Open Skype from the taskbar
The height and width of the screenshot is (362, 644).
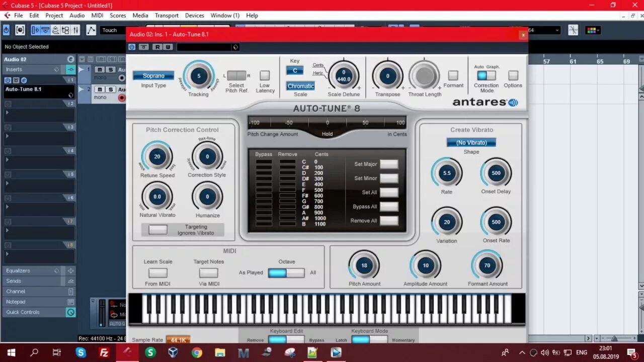(81, 352)
